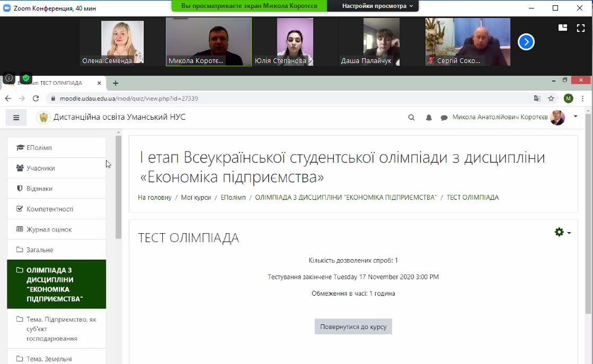
Task: Open the Настройки просмотра dropdown
Action: tap(377, 6)
